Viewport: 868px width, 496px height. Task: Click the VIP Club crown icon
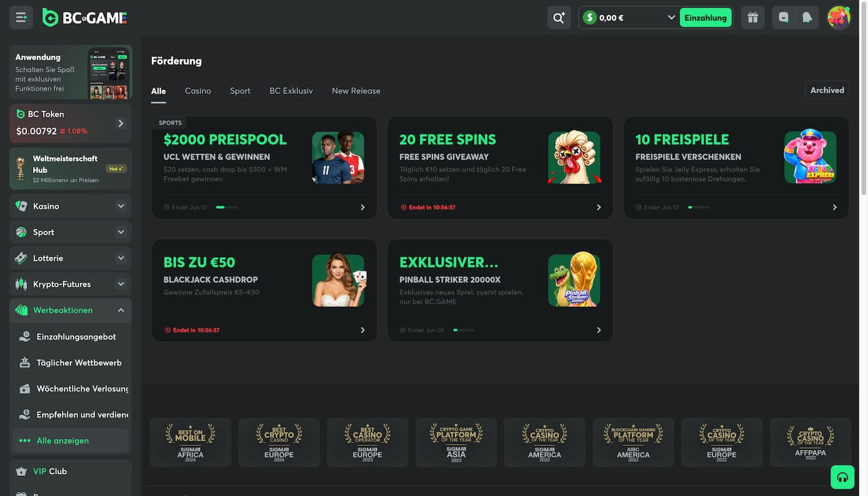click(x=21, y=471)
